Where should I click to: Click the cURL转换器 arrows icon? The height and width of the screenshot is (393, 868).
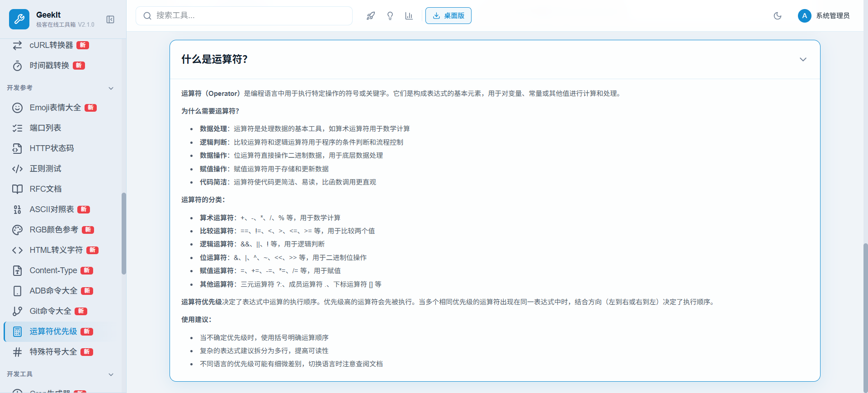point(17,45)
